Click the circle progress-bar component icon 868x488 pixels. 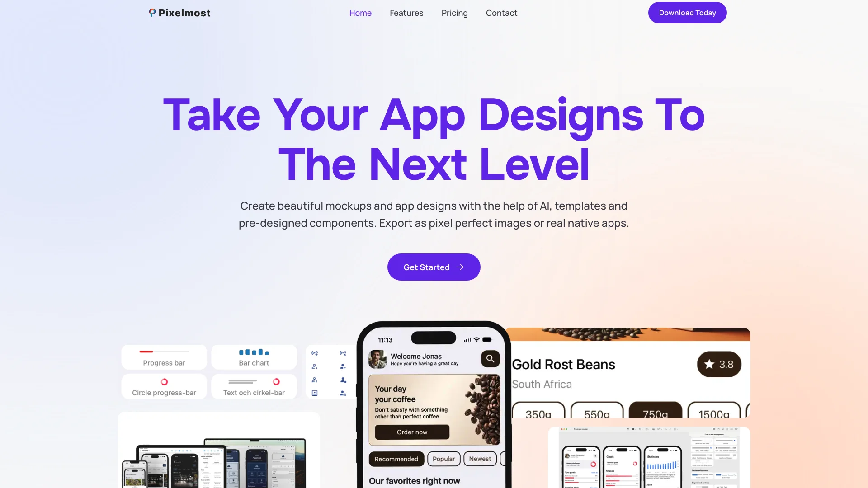pyautogui.click(x=164, y=381)
